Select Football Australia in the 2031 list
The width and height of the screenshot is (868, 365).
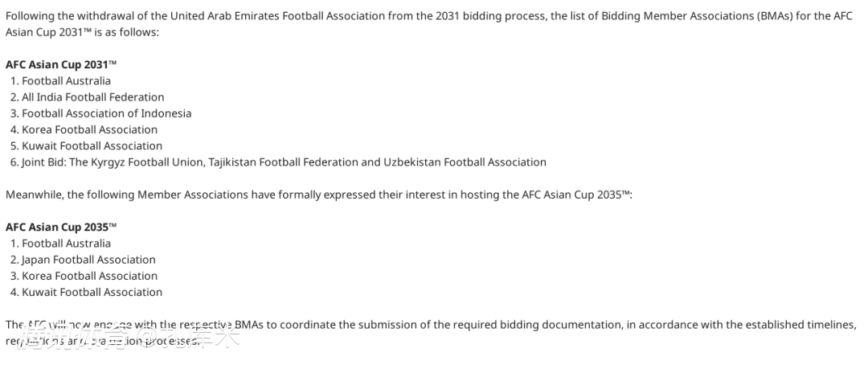(66, 80)
